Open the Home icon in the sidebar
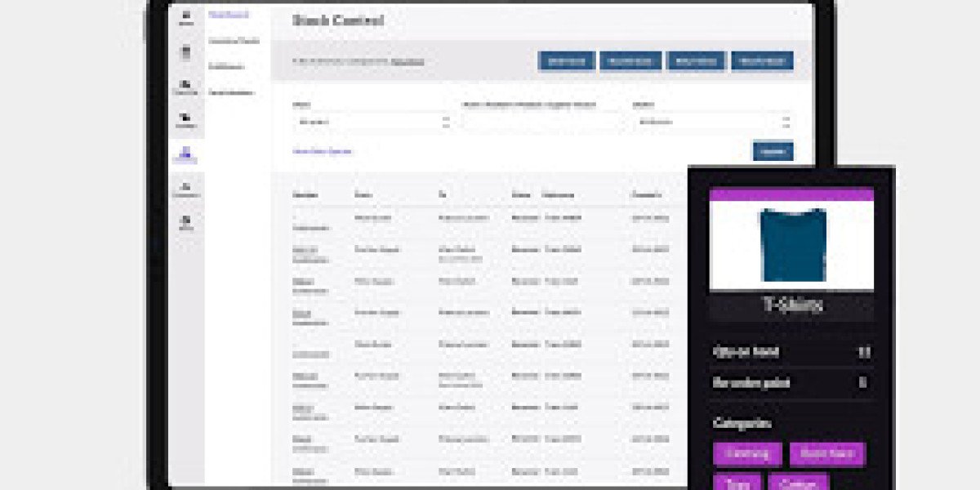 185,16
